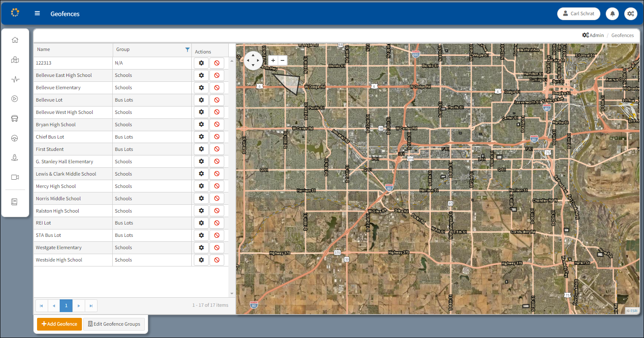Open the steering wheel drivers sidebar icon

[15, 138]
